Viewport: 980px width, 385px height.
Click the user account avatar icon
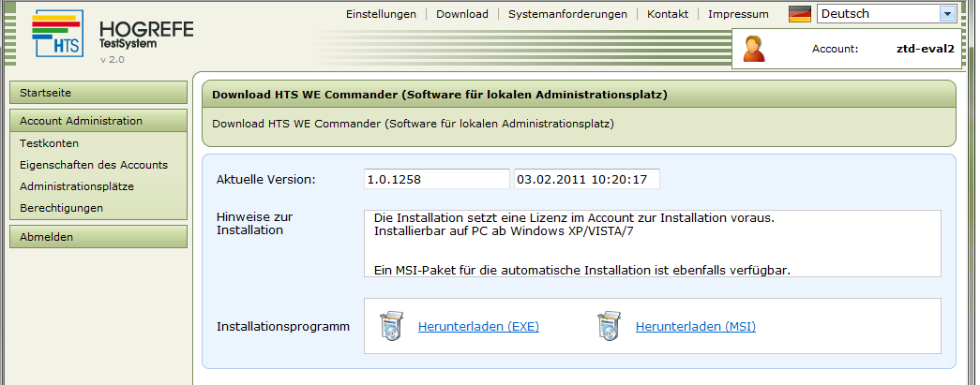[754, 49]
